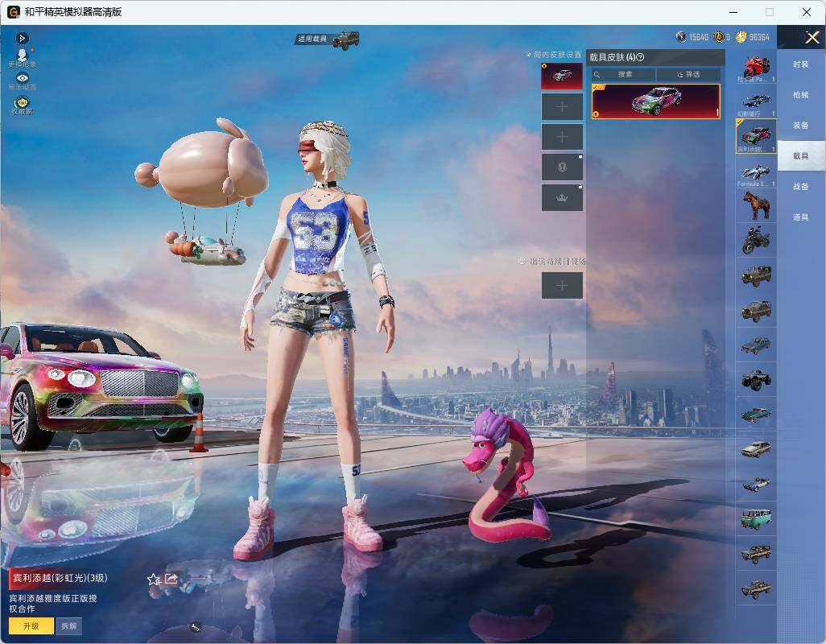Screen dimensions: 826x644
Task: Click the 局内皮肤设置 label
Action: (x=557, y=55)
